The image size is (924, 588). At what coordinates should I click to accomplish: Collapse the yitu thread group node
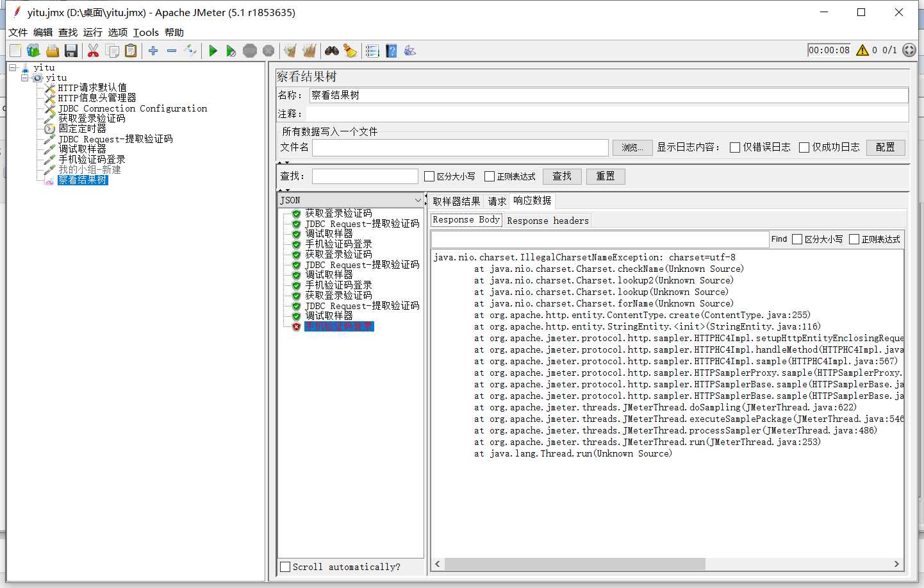coord(25,78)
